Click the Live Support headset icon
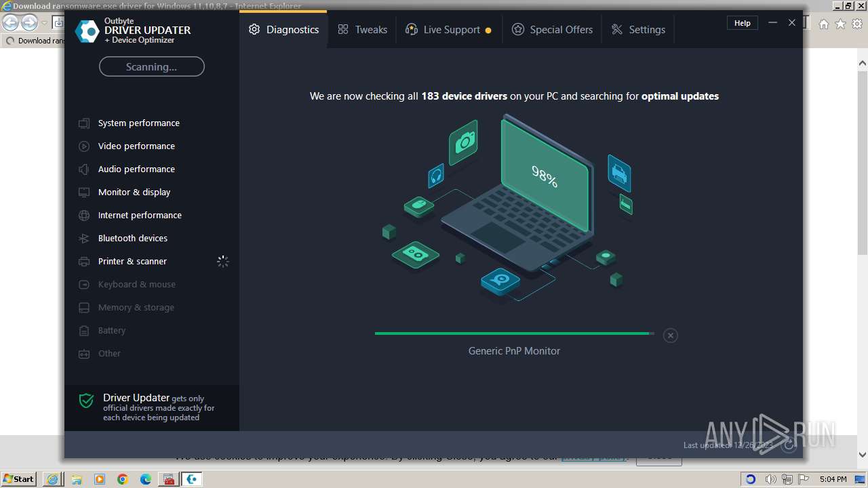The height and width of the screenshot is (488, 868). [x=411, y=30]
